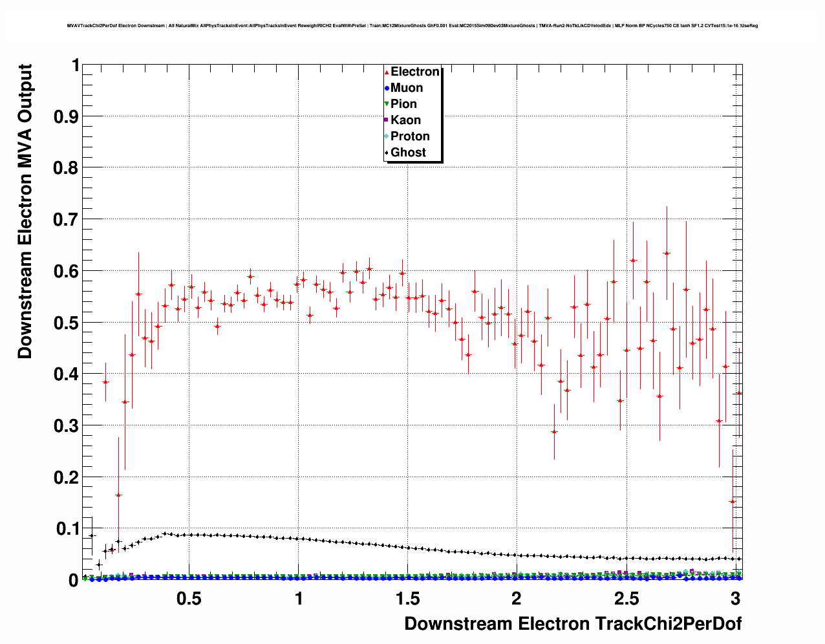This screenshot has width=825, height=644.
Task: Select the Muon legend label
Action: coord(407,88)
